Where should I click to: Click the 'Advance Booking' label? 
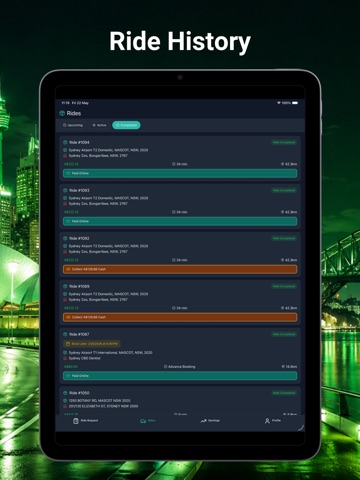[182, 367]
